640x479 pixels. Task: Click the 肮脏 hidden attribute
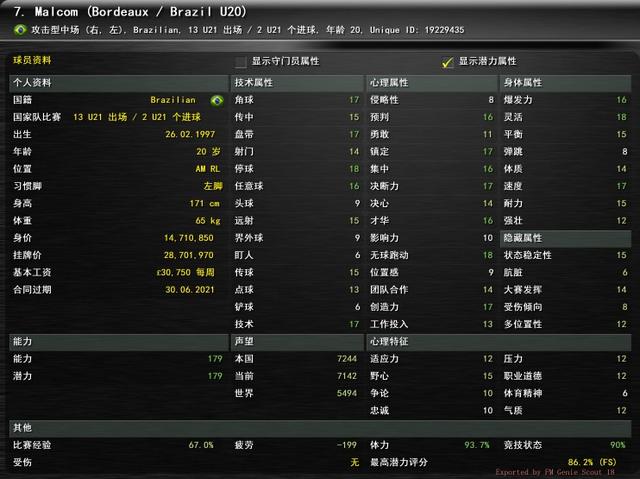(565, 273)
